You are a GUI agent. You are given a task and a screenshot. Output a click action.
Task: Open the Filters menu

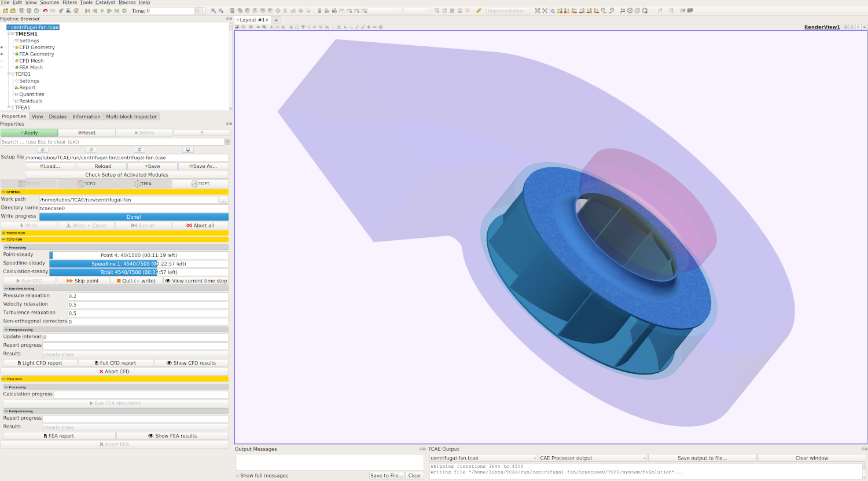point(69,3)
